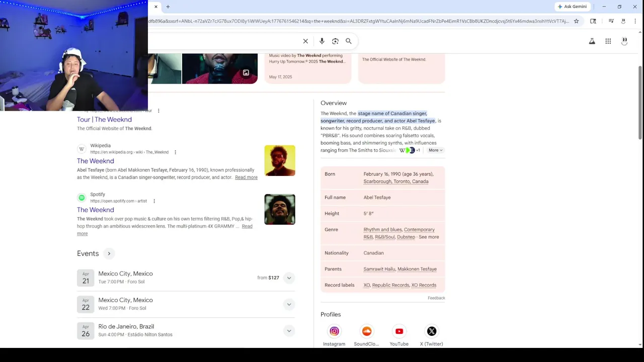Open more options for Tour result
Screen dimensions: 644x362
[158, 111]
